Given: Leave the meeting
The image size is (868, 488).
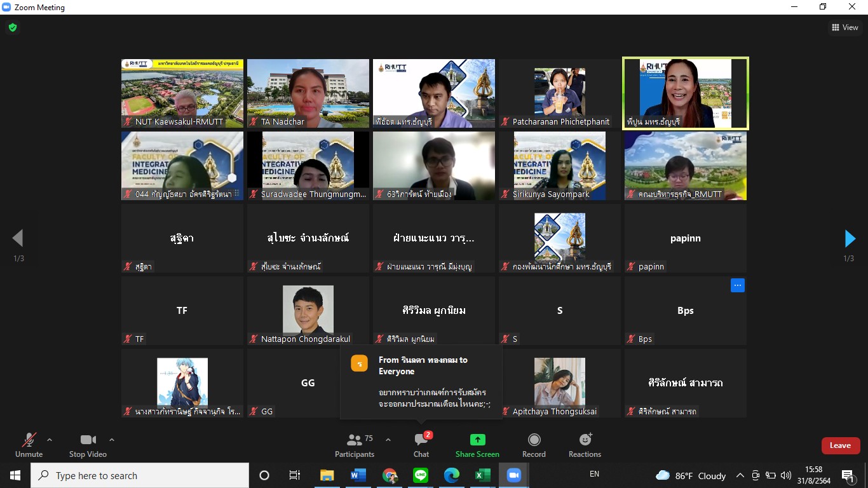Looking at the screenshot, I should click(x=840, y=445).
